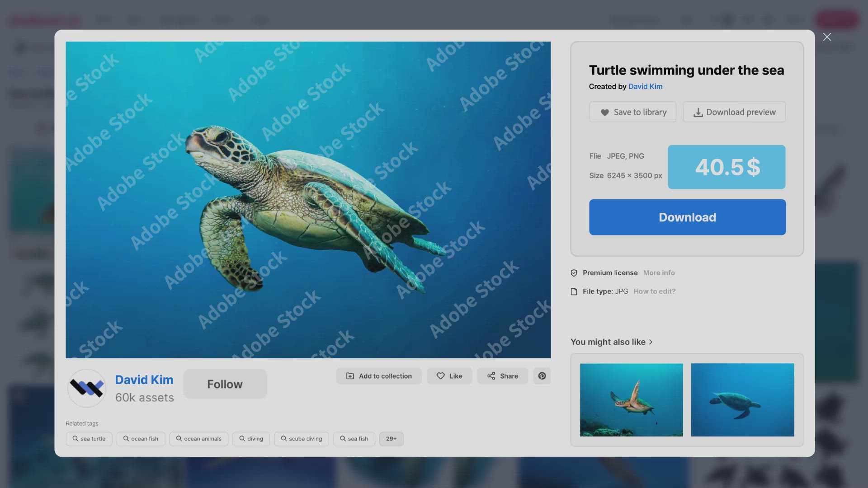The height and width of the screenshot is (488, 868).
Task: Open the first related turtle thumbnail
Action: 631,400
